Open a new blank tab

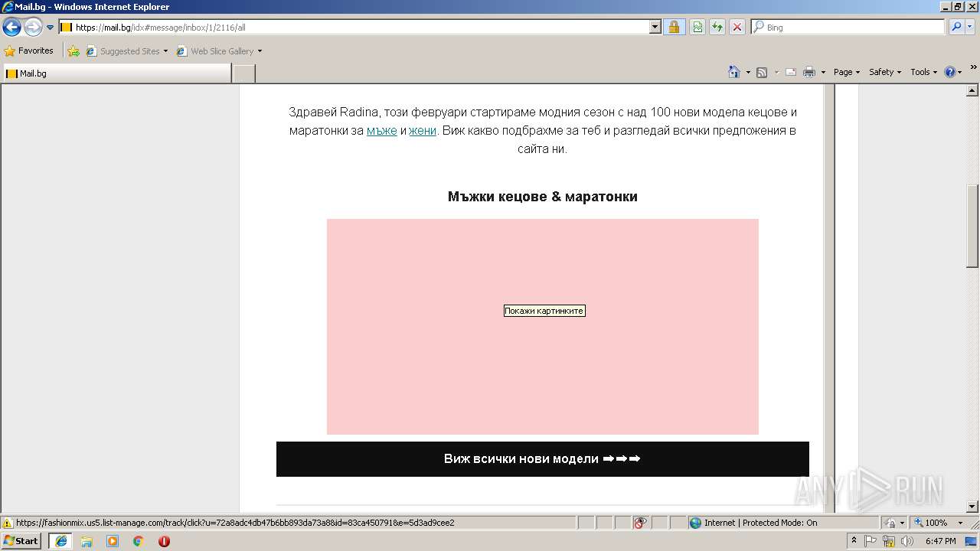[x=243, y=73]
